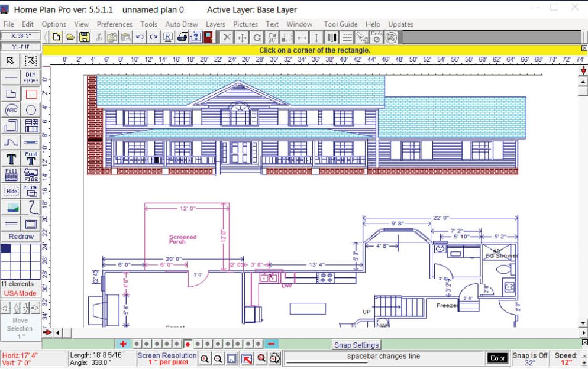The height and width of the screenshot is (369, 588).
Task: Click the Undo-disable toolbar icon
Action: click(376, 37)
